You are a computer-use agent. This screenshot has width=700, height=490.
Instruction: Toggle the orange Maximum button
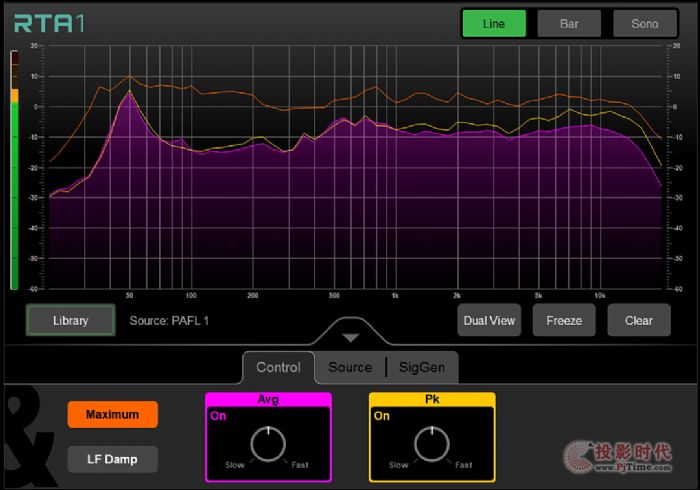(112, 414)
